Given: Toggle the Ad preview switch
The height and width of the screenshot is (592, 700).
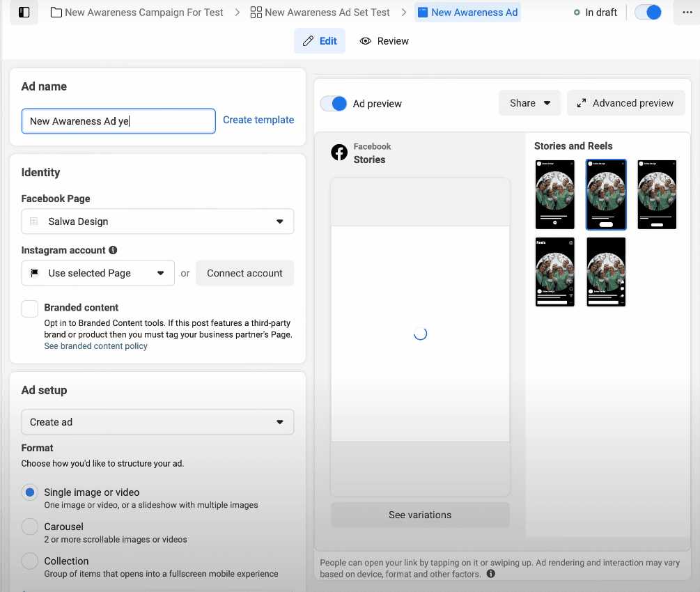Looking at the screenshot, I should (334, 104).
